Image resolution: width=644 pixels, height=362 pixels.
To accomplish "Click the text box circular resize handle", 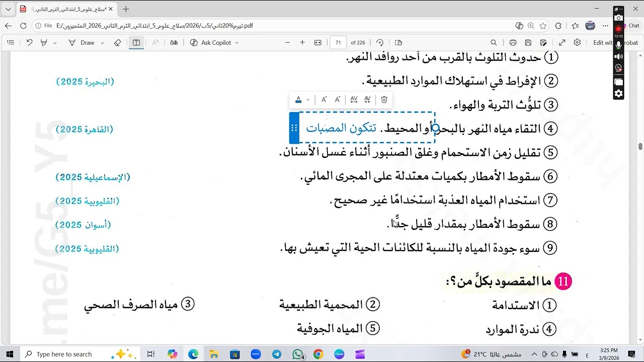I will pyautogui.click(x=436, y=128).
